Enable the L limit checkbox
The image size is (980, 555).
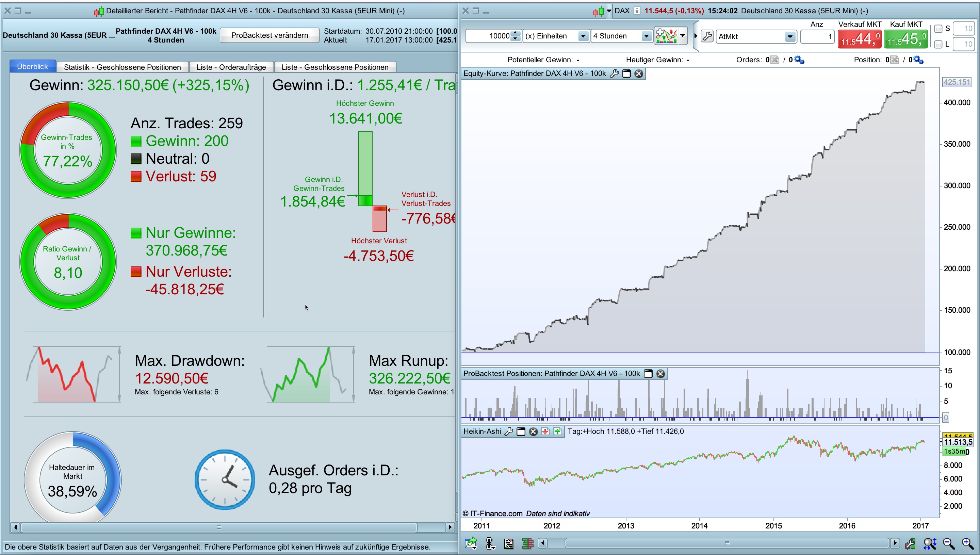click(x=938, y=45)
